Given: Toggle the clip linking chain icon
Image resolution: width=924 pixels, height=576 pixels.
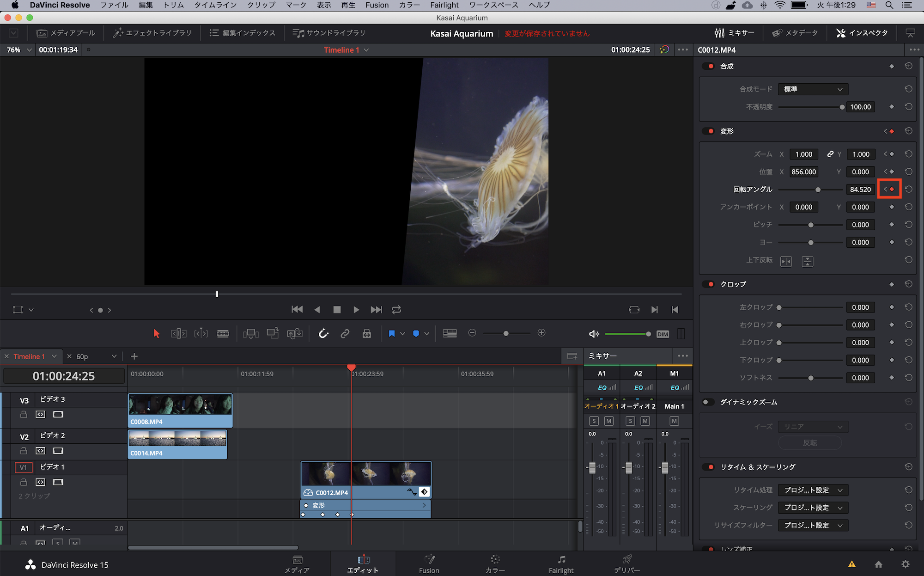Looking at the screenshot, I should [x=345, y=333].
